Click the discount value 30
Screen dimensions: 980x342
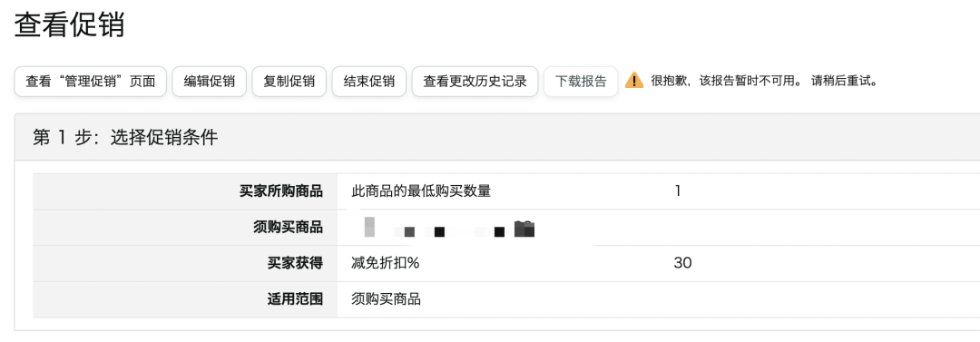tap(682, 263)
